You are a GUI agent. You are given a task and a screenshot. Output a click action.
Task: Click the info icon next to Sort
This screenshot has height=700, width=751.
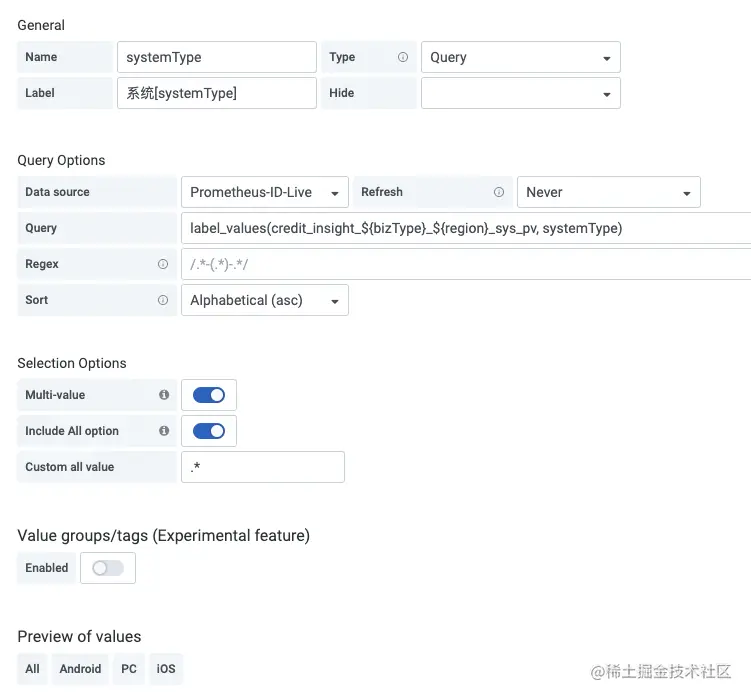[x=163, y=300]
